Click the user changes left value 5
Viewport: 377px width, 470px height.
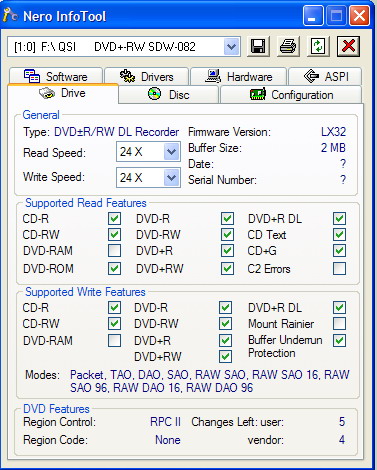(342, 422)
